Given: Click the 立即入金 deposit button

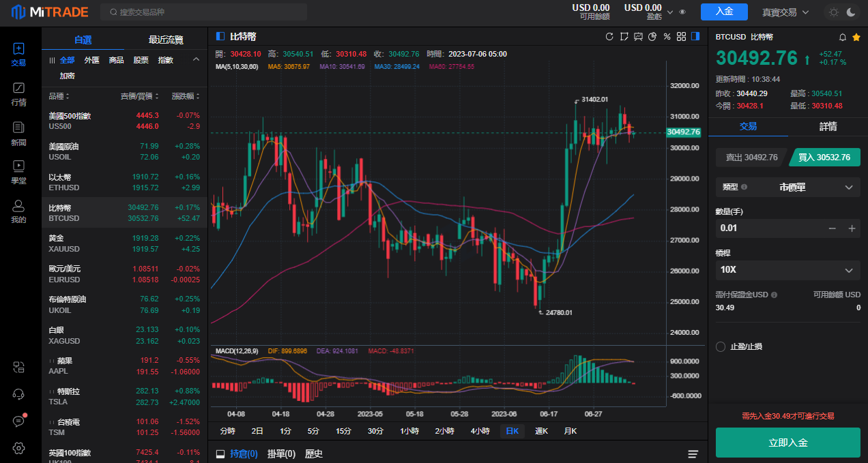Looking at the screenshot, I should click(x=787, y=443).
